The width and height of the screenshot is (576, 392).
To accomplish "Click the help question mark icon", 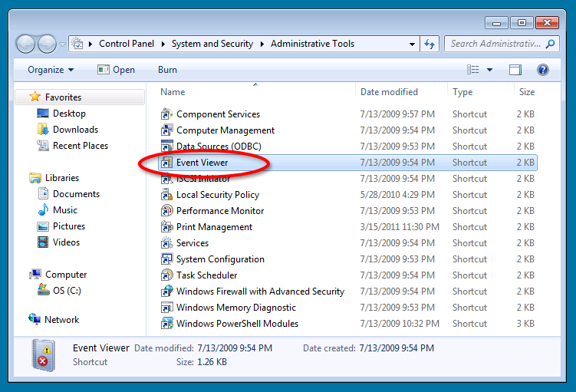I will coord(542,70).
